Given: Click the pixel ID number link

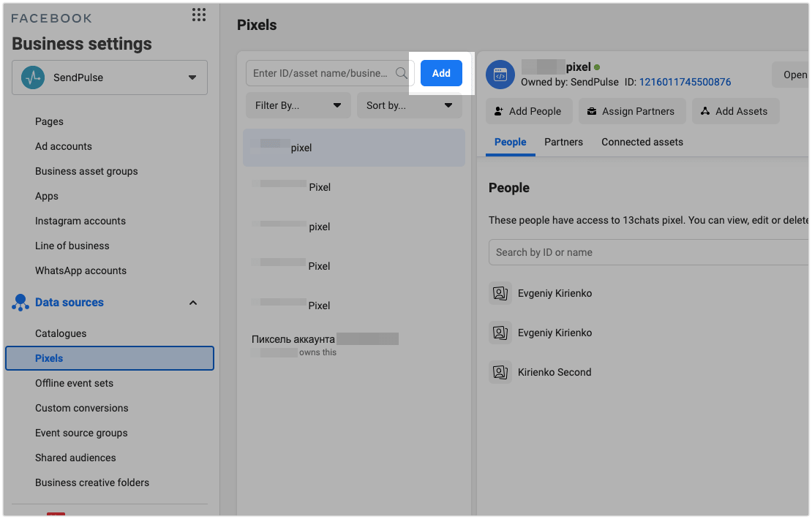Looking at the screenshot, I should click(685, 82).
